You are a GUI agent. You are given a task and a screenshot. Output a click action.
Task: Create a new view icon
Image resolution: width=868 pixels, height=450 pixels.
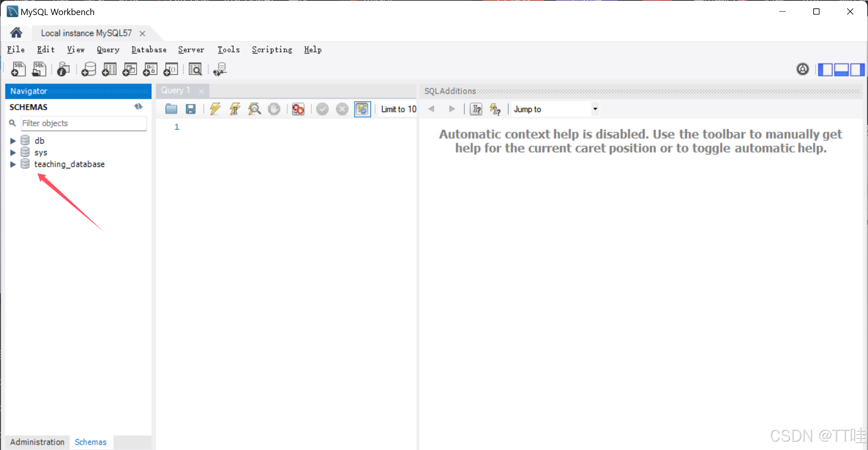[130, 69]
